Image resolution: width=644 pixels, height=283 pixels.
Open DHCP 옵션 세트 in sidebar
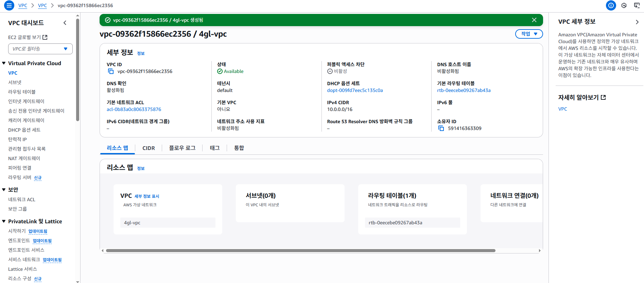(x=24, y=130)
